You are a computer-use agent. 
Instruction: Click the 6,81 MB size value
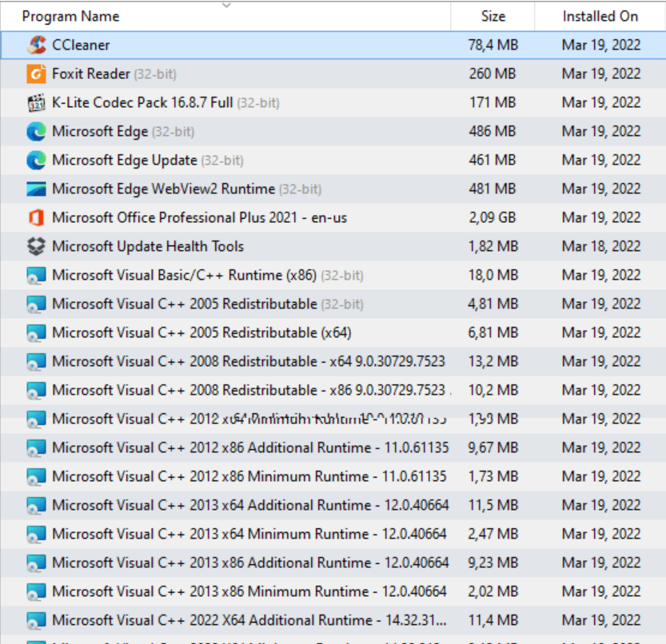tap(493, 333)
